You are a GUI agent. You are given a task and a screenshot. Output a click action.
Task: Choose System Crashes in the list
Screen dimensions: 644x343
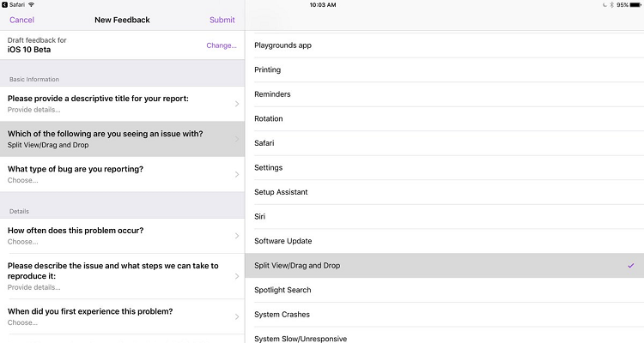tap(282, 315)
